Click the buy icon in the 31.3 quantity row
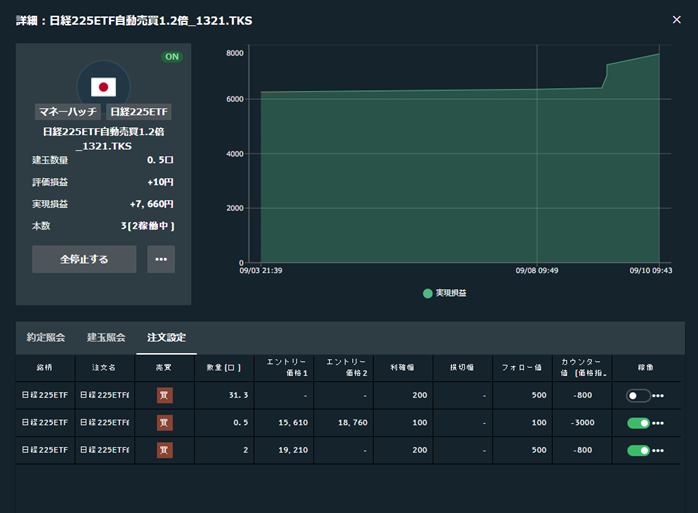 165,395
